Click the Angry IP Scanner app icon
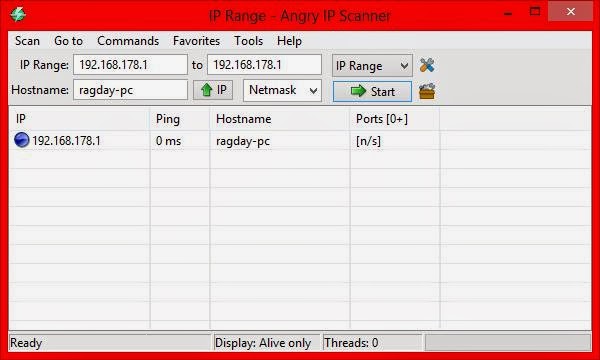 click(18, 15)
